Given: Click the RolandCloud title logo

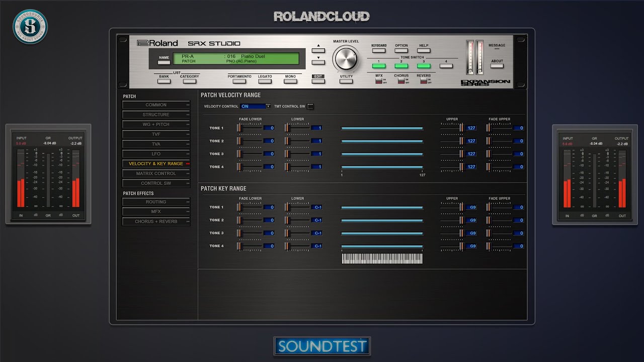Looking at the screenshot, I should [x=321, y=17].
